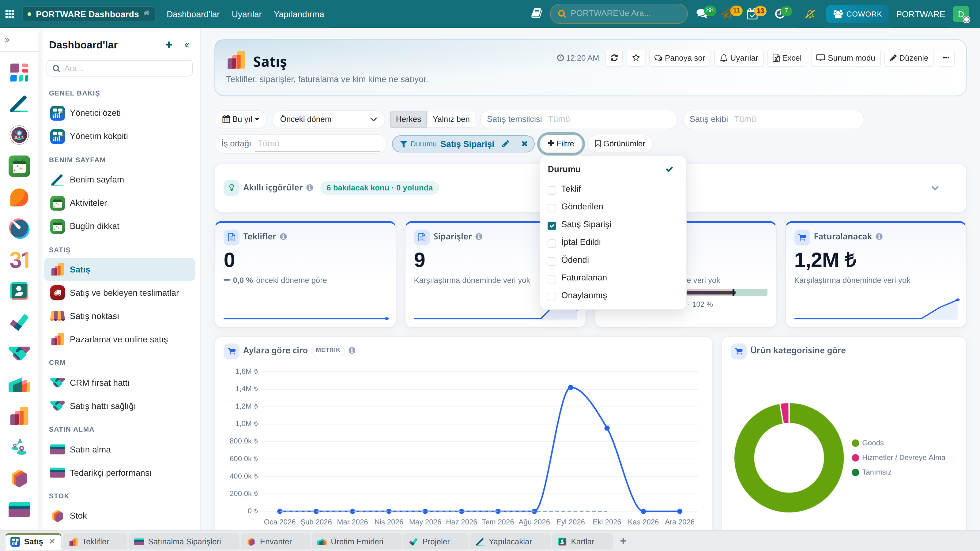Switch to the Envanter bottom tab
980x551 pixels.
click(x=275, y=542)
